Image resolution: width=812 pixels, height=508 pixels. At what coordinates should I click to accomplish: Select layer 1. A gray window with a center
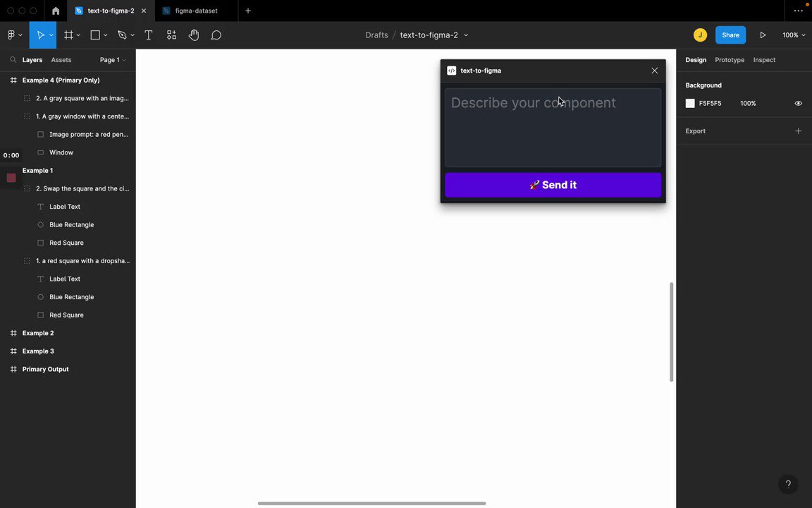68,116
